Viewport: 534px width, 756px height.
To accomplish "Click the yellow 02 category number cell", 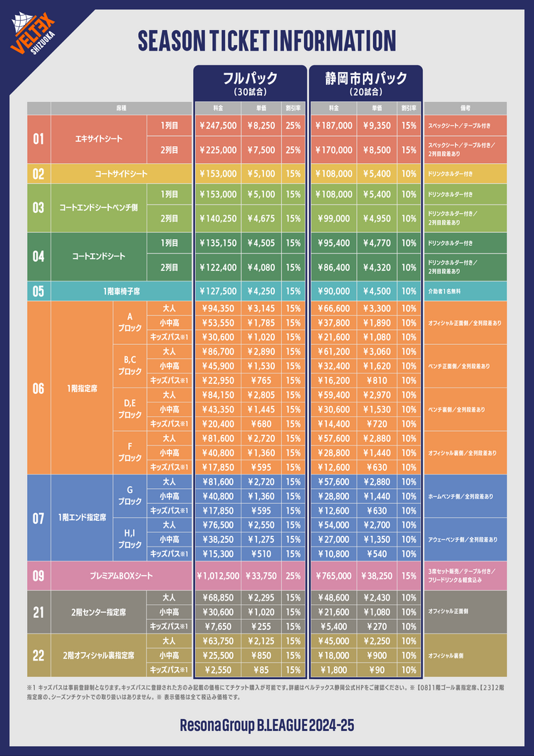I will 38,173.
